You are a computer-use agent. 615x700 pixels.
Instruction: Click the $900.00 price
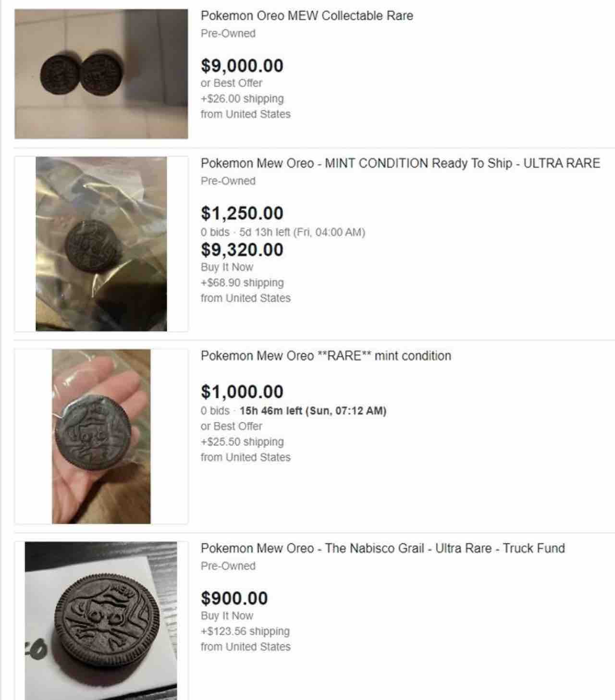pyautogui.click(x=234, y=599)
